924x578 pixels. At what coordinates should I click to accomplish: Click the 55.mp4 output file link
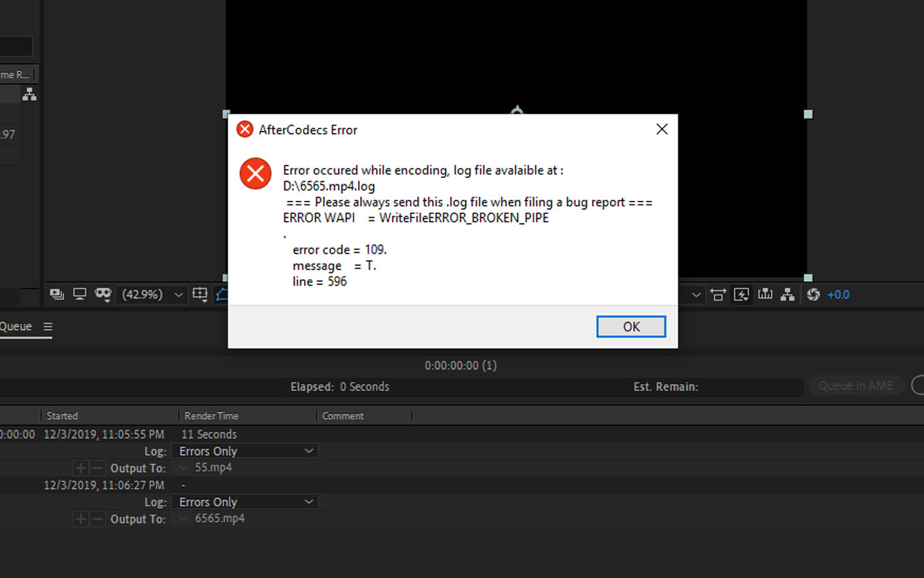(x=213, y=468)
